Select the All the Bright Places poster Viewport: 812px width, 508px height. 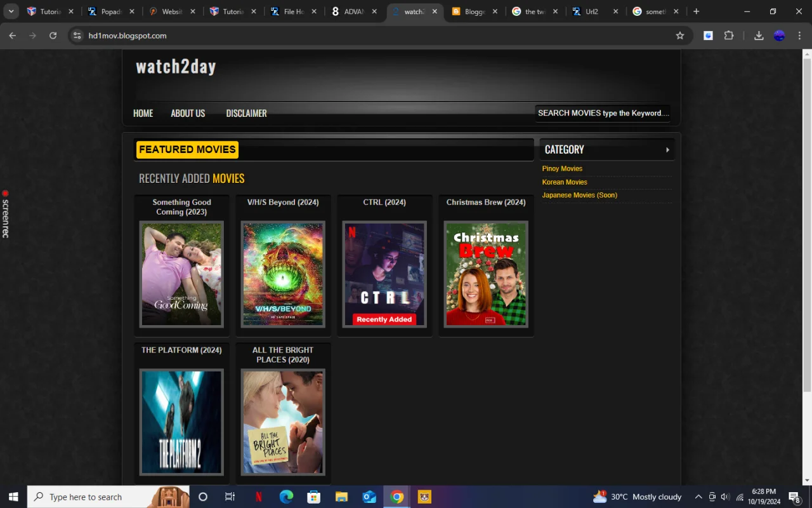(283, 422)
